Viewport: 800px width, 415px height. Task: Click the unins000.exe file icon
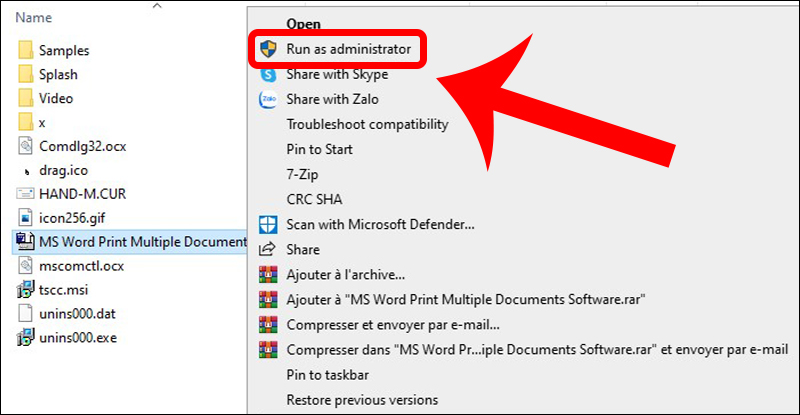[26, 337]
